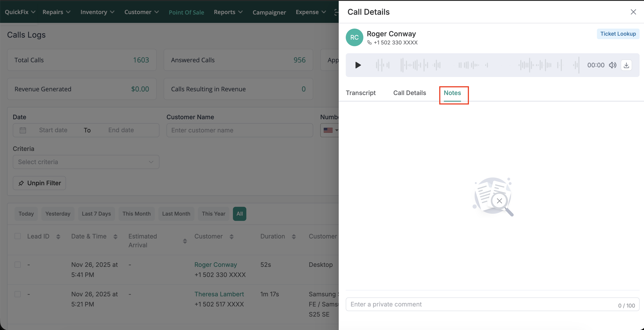The image size is (644, 330).
Task: Click the calendar icon in Date field
Action: [x=23, y=130]
